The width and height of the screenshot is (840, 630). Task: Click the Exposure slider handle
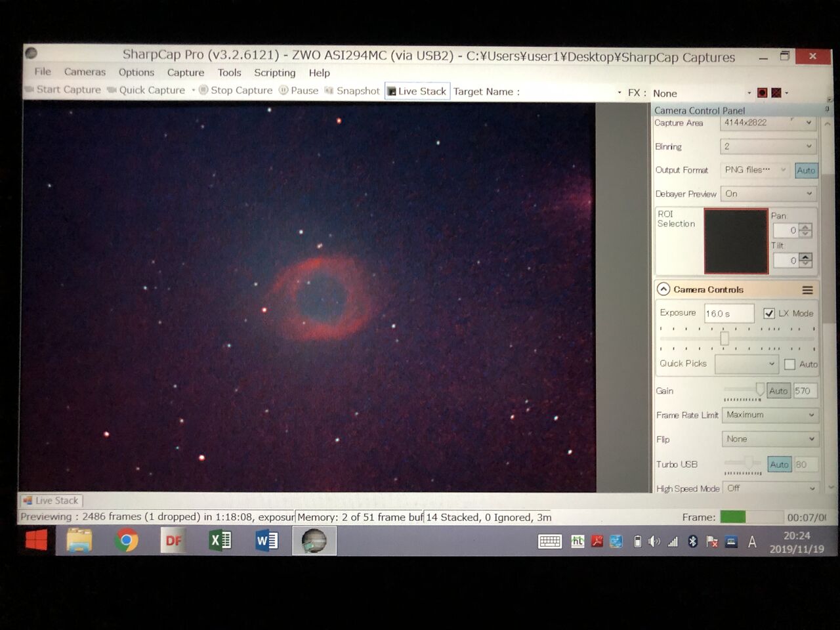coord(724,338)
